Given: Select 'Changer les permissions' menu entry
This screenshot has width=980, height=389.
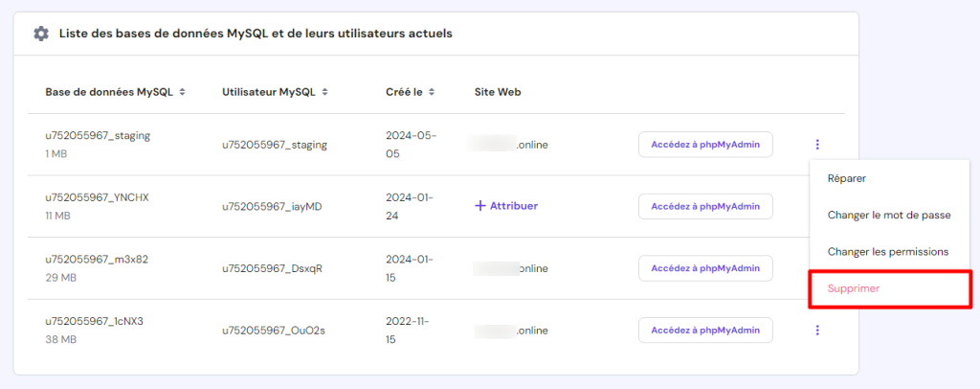Looking at the screenshot, I should tap(887, 251).
